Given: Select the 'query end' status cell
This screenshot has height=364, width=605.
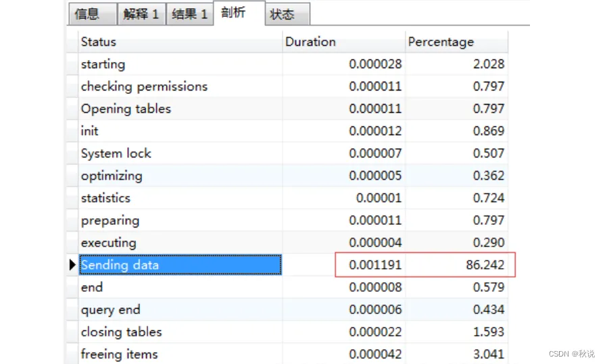Looking at the screenshot, I should (180, 309).
